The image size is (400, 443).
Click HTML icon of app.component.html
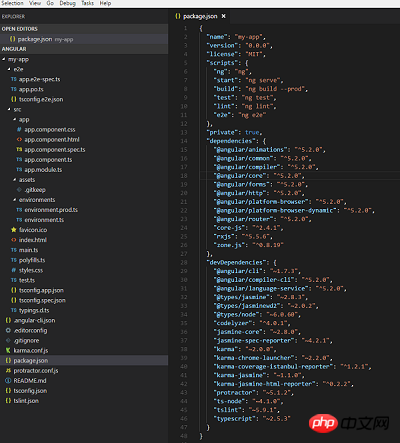[19, 139]
